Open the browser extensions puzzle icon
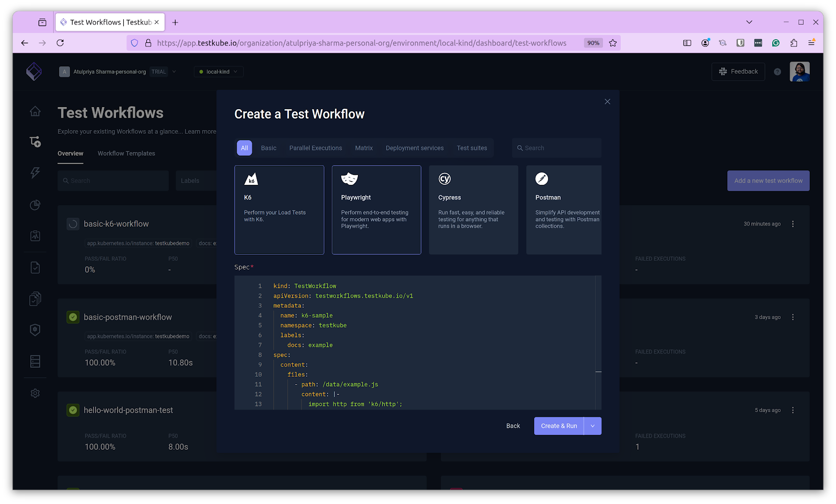This screenshot has width=836, height=504. (x=794, y=43)
